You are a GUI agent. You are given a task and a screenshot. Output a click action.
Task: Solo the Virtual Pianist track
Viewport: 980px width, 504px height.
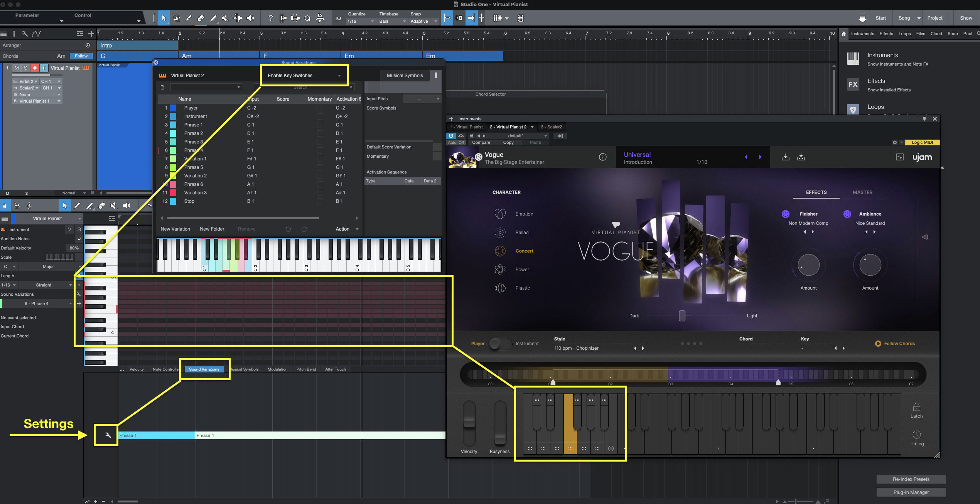(x=26, y=68)
